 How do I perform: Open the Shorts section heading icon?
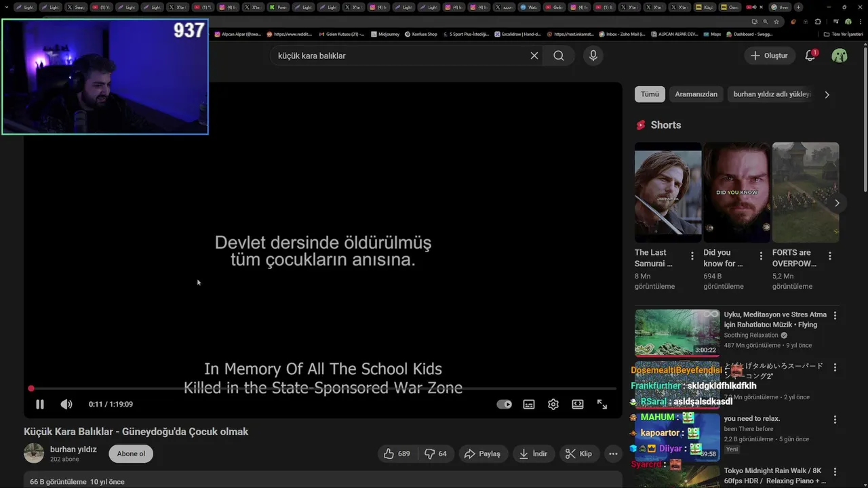pos(641,125)
